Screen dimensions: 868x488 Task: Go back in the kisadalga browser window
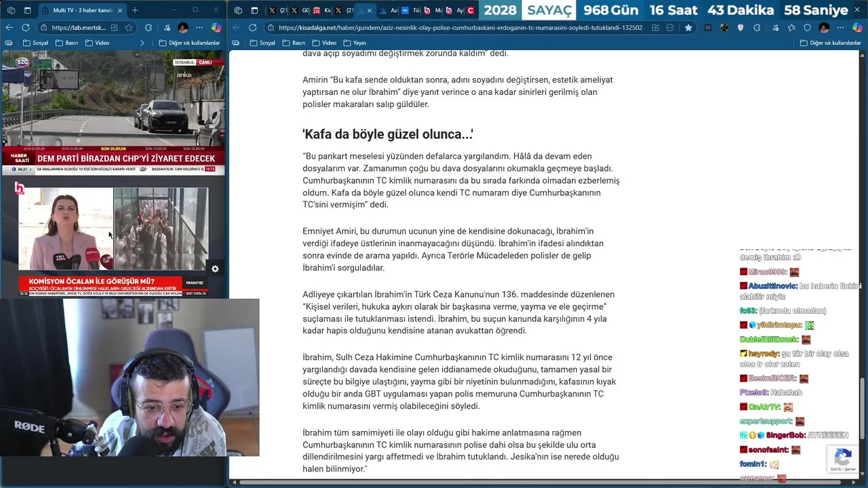coord(235,28)
